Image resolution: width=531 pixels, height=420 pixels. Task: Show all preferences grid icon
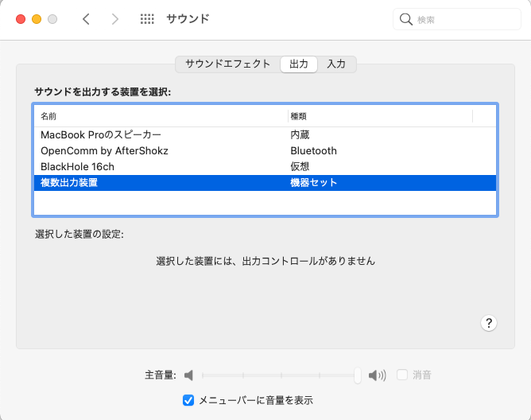pyautogui.click(x=147, y=19)
